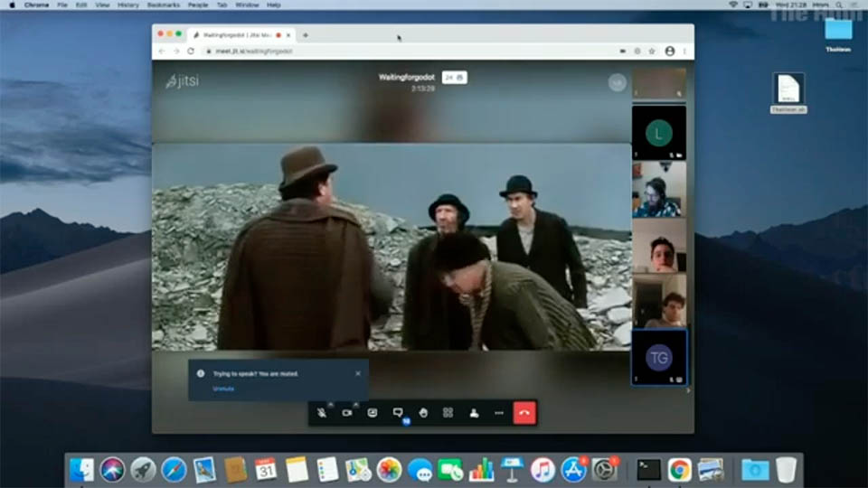This screenshot has height=488, width=868.
Task: Open App Store from the dock
Action: (573, 470)
